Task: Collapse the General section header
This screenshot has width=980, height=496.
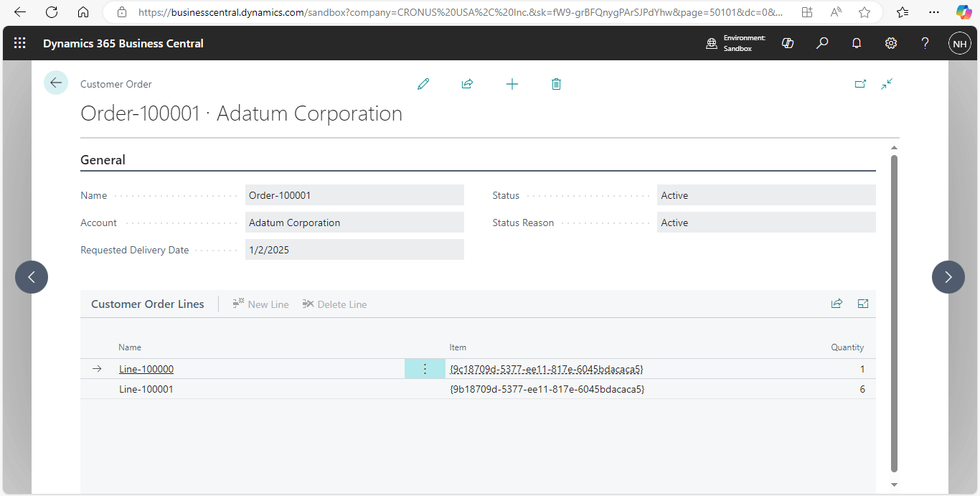Action: [103, 160]
